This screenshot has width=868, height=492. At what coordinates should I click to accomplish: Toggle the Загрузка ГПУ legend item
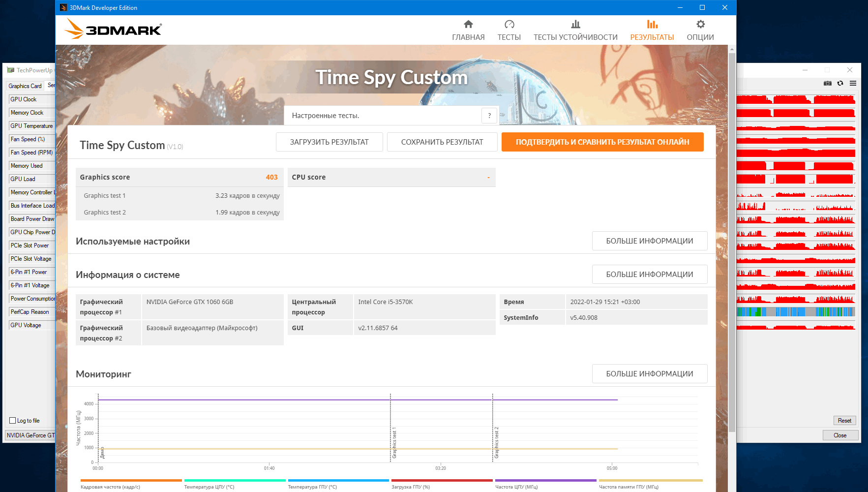pyautogui.click(x=442, y=484)
